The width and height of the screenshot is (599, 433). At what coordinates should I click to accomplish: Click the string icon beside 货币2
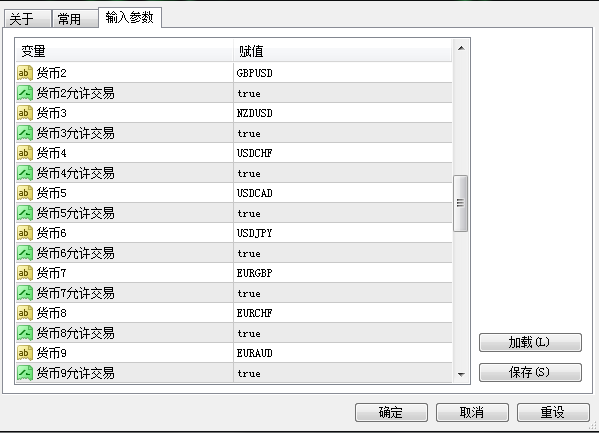click(x=24, y=73)
